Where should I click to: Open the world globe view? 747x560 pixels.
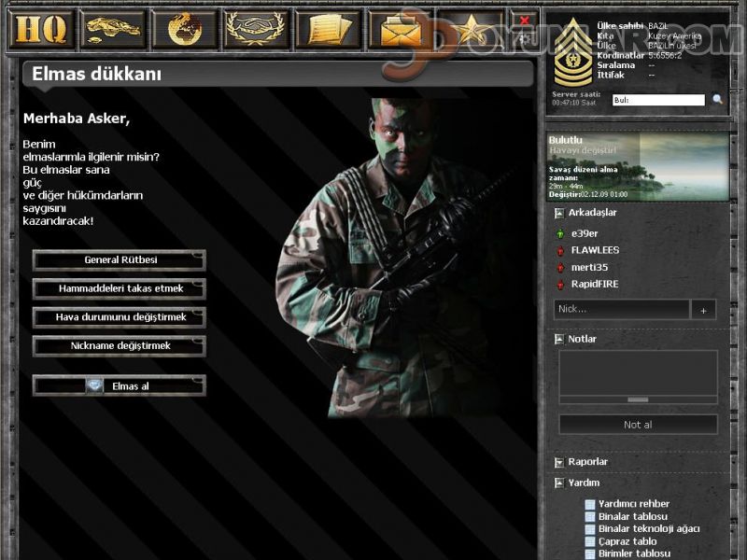184,30
